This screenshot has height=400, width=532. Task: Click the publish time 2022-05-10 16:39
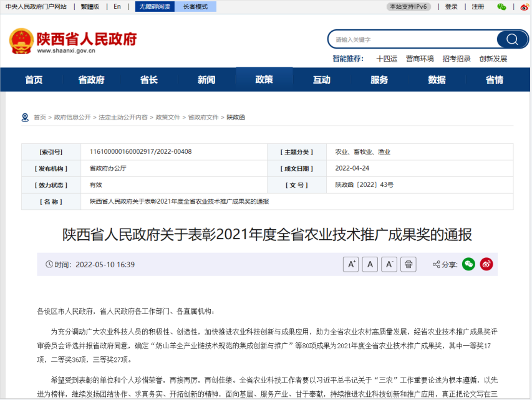point(105,264)
